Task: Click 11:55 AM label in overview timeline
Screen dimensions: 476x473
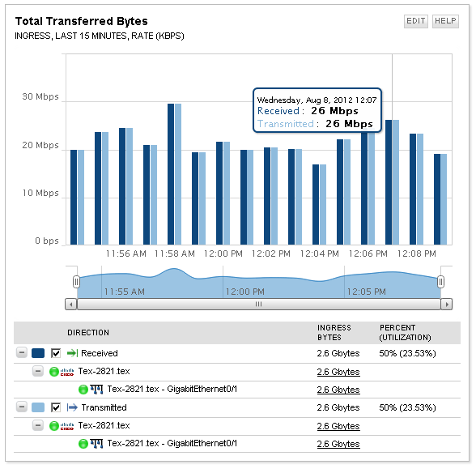Action: click(x=124, y=292)
